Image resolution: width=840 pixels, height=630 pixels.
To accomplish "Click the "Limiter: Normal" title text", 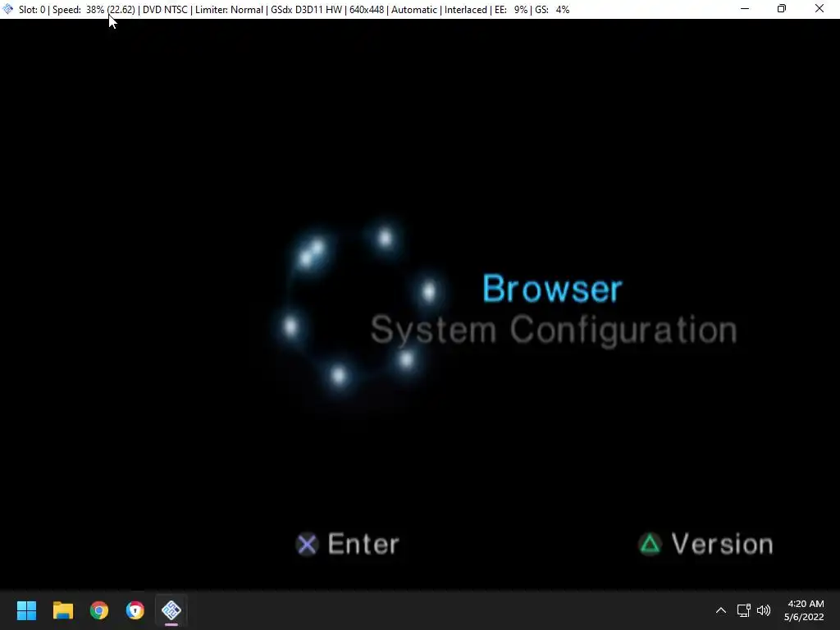I will (230, 10).
